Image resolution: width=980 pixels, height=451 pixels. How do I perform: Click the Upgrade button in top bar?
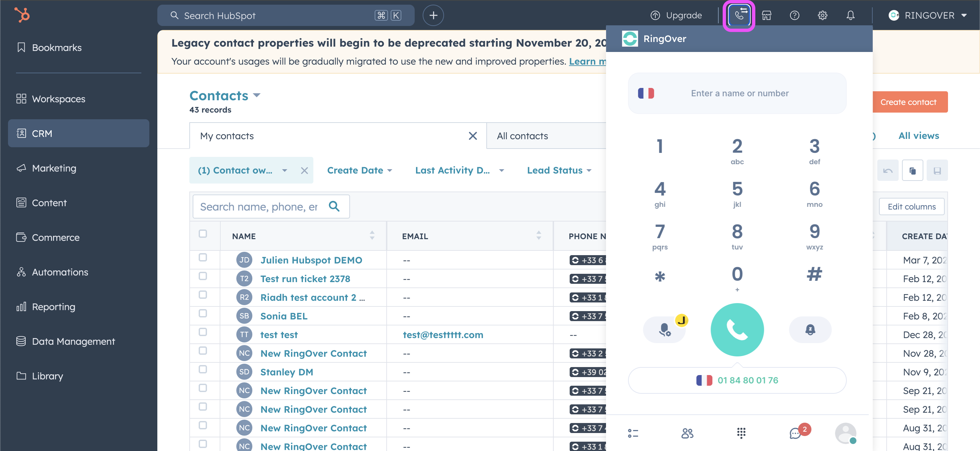(676, 15)
